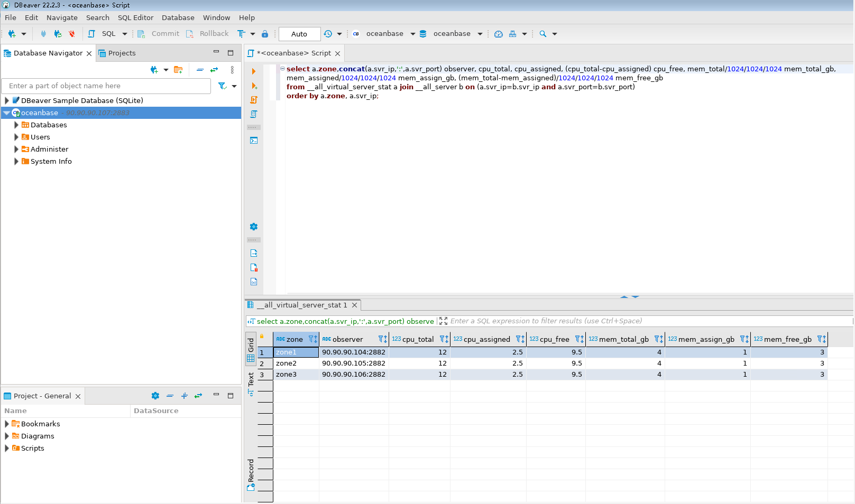Collapse all in Database Navigator
855x504 pixels.
click(x=200, y=70)
